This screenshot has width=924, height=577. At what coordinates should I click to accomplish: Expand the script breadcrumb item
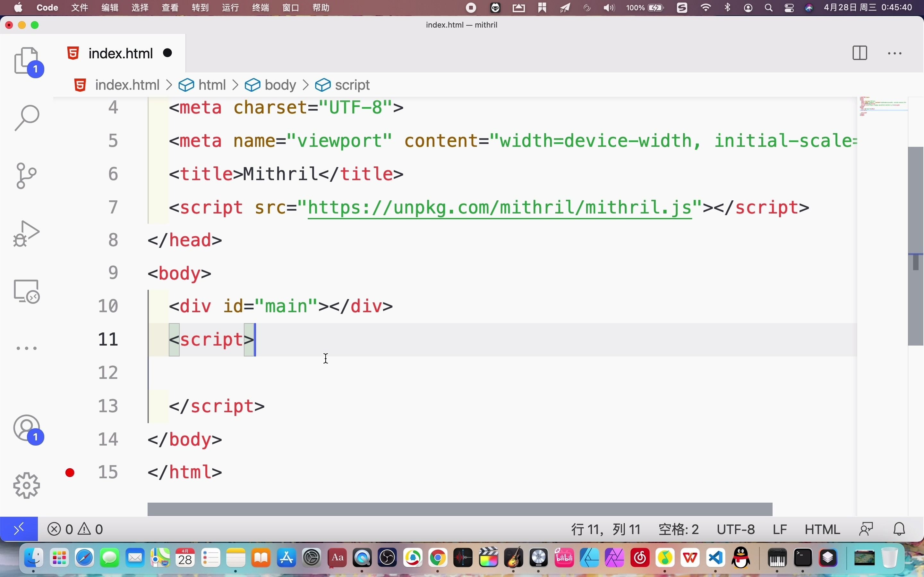click(352, 85)
